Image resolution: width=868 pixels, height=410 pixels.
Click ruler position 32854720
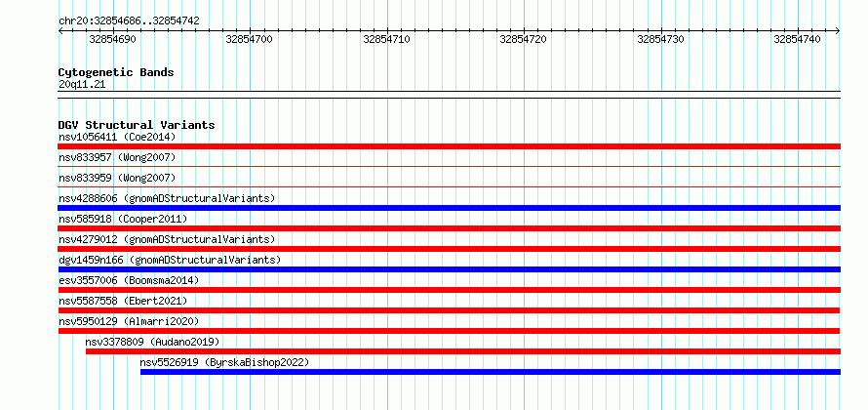click(523, 39)
